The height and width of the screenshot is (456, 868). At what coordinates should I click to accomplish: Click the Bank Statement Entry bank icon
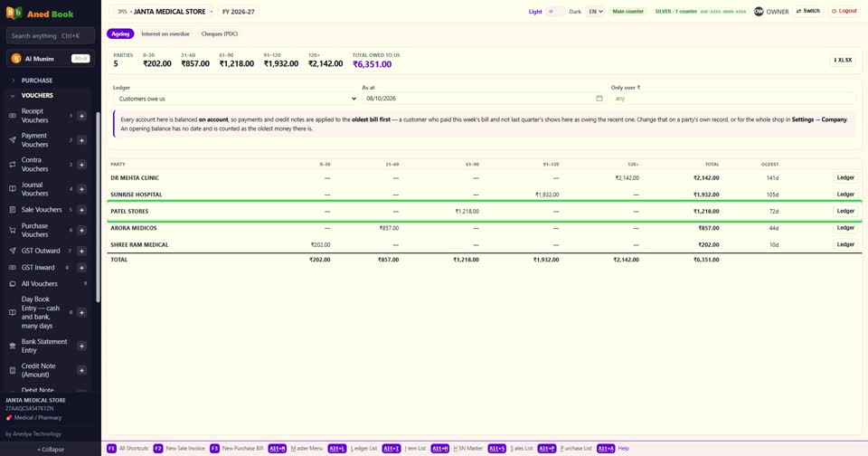coord(13,346)
